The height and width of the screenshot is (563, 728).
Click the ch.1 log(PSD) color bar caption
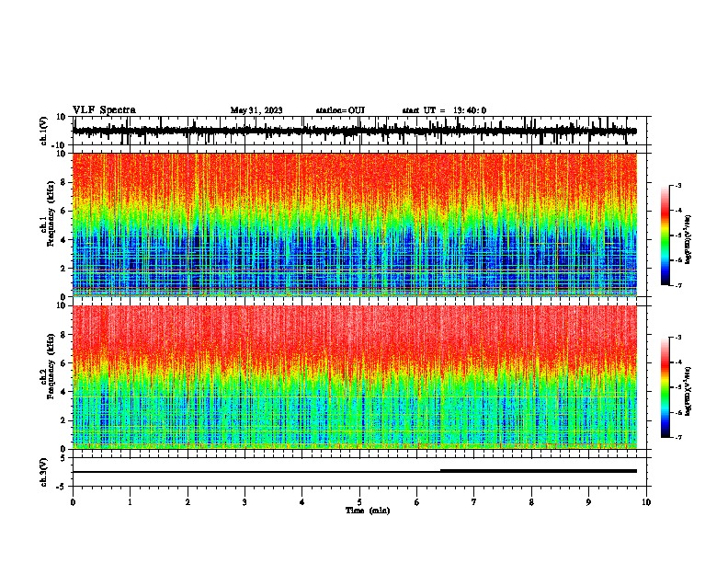688,239
